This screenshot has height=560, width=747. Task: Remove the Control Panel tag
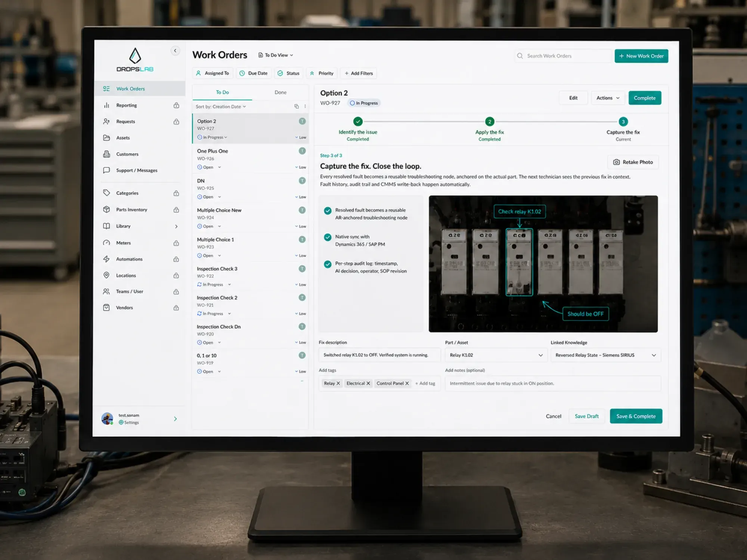(x=407, y=383)
